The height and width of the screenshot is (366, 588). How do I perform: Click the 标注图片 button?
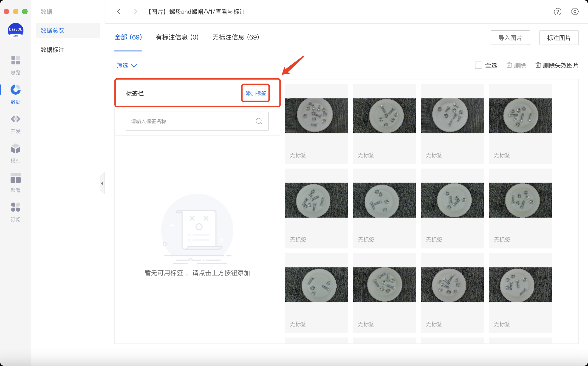pyautogui.click(x=559, y=38)
